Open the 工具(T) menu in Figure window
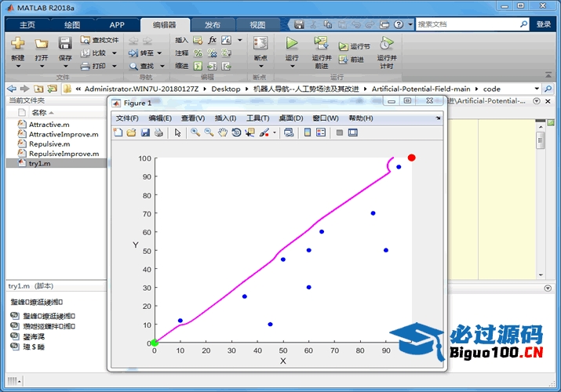Screen dimensions: 561x392 (x=257, y=118)
